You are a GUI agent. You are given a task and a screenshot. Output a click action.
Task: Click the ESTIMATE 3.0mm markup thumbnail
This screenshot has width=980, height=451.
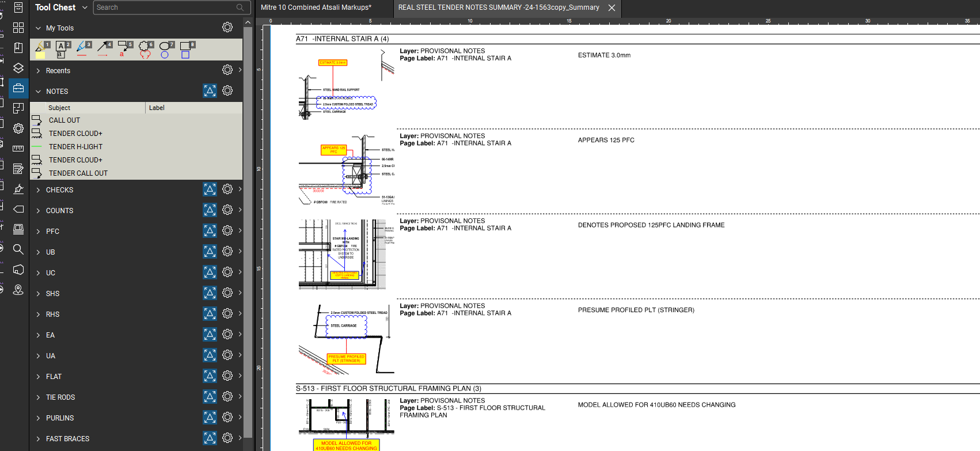[x=346, y=85]
